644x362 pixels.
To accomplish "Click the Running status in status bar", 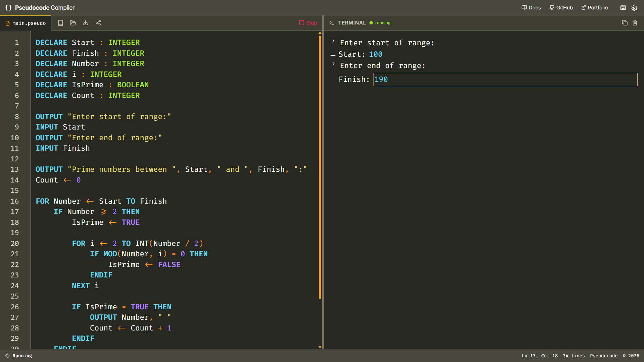I will point(19,356).
